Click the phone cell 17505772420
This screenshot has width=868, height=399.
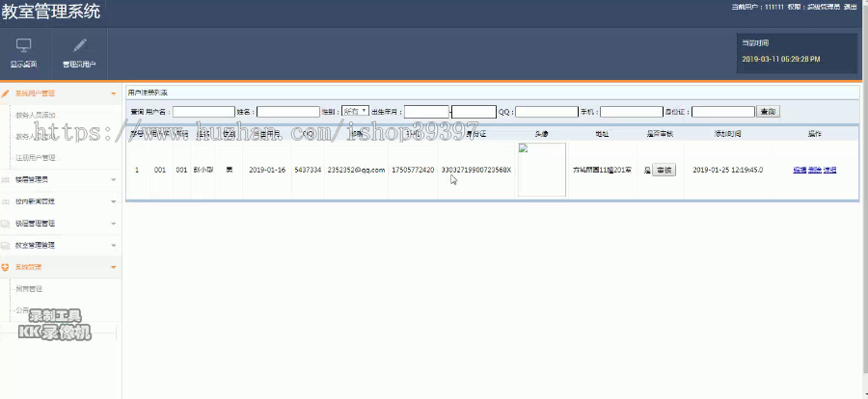tap(413, 170)
